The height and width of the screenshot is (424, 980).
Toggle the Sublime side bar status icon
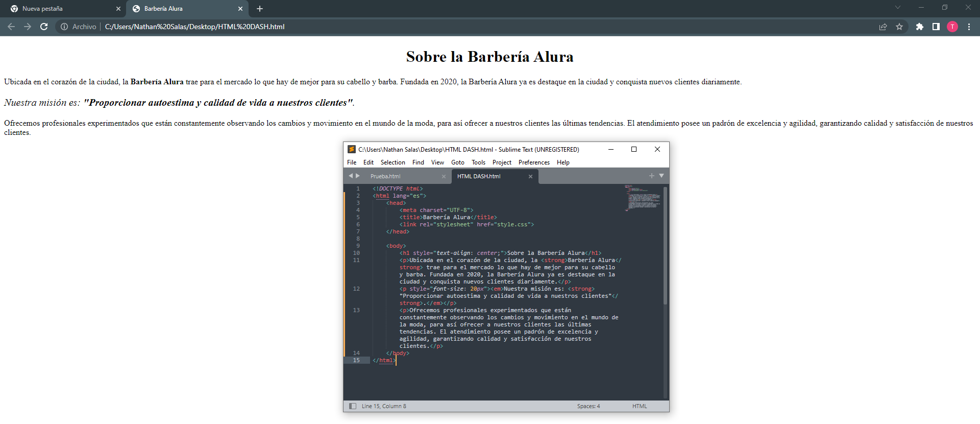tap(352, 406)
